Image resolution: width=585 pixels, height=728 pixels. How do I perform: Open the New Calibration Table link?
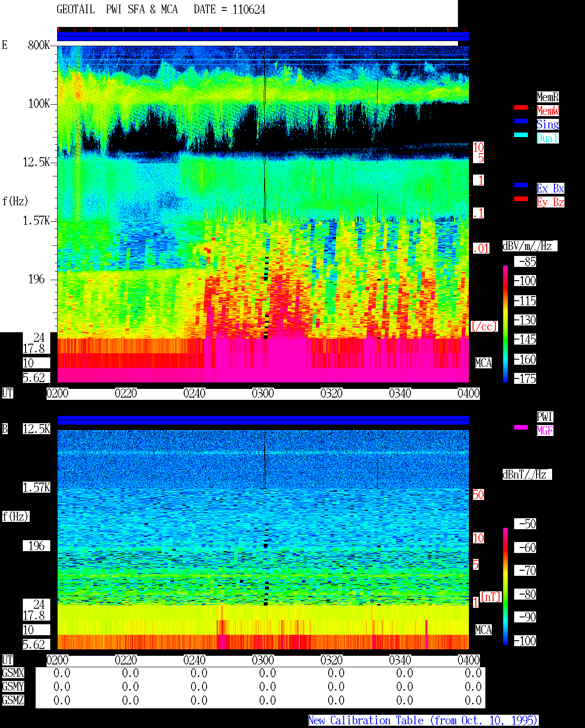pyautogui.click(x=423, y=721)
